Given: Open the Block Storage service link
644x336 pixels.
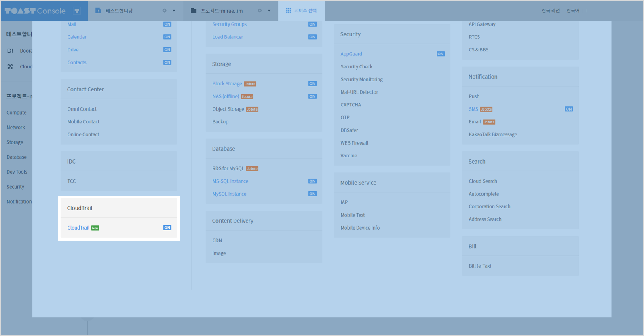Looking at the screenshot, I should click(227, 84).
